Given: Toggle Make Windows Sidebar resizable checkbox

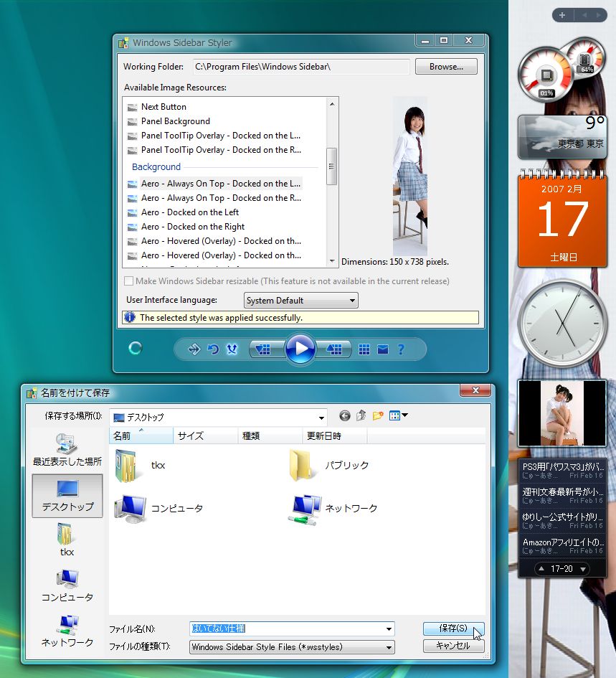Looking at the screenshot, I should tap(128, 281).
